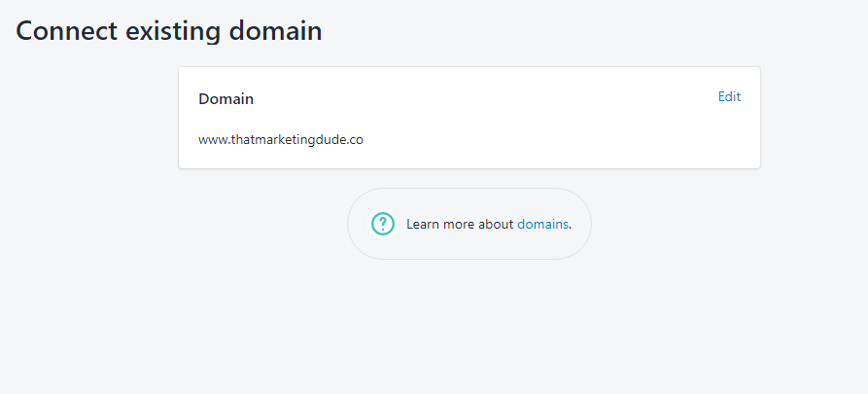
Task: Click the Connect existing domain page heading
Action: point(169,31)
